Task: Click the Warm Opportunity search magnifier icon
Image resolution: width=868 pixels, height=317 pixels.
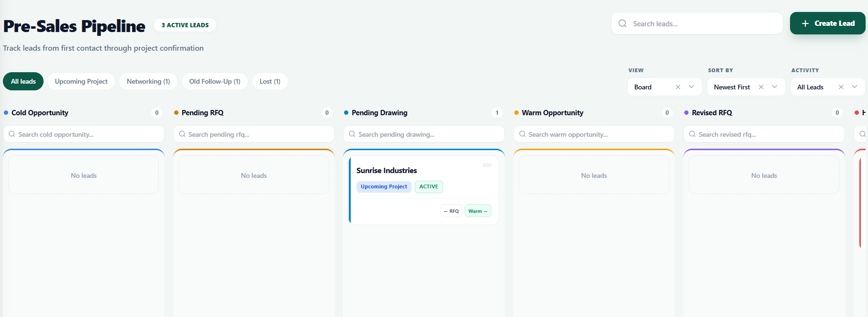Action: (523, 134)
